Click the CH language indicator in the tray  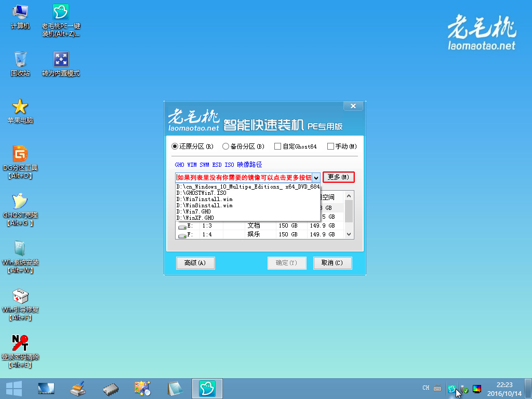(426, 388)
